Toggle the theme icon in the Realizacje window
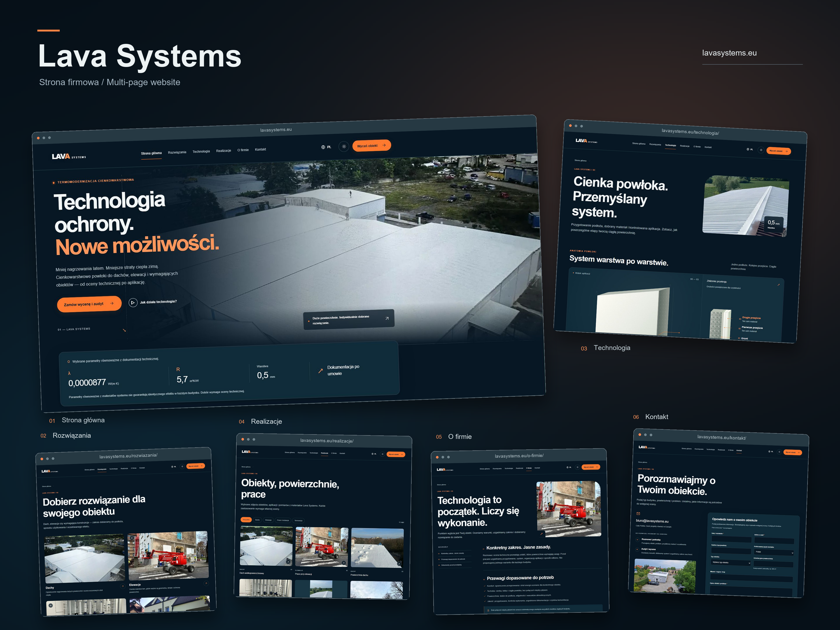This screenshot has width=840, height=630. pos(382,454)
